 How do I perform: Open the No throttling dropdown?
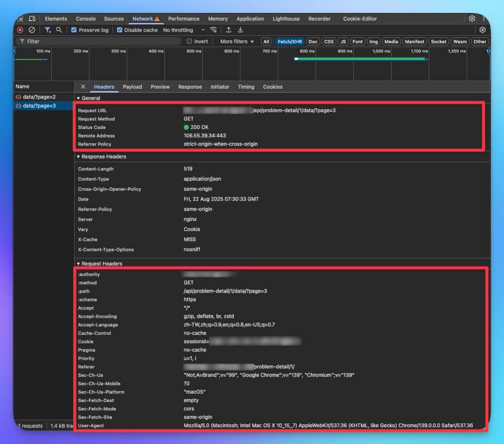point(184,30)
